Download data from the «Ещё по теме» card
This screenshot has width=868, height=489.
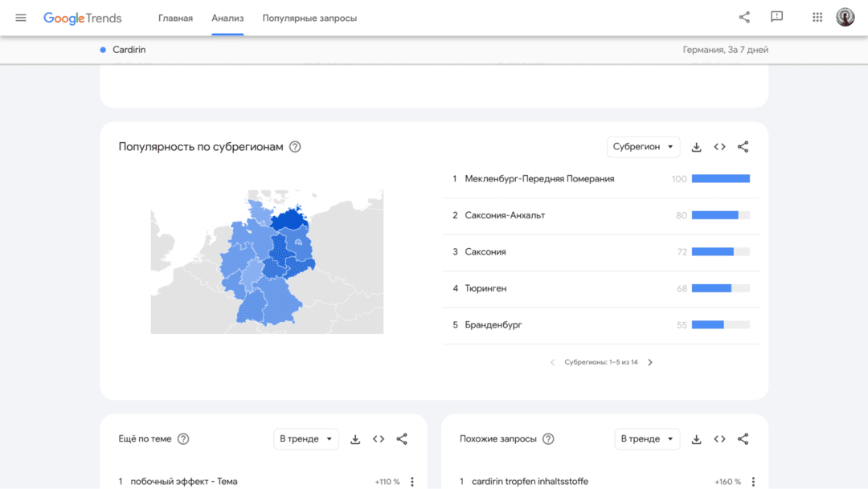click(x=354, y=439)
